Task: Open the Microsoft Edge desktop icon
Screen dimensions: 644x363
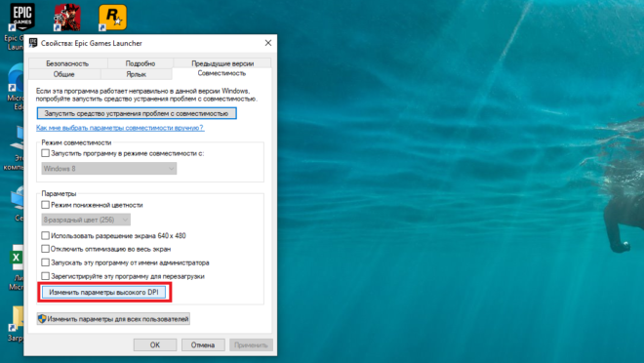Action: [x=16, y=79]
